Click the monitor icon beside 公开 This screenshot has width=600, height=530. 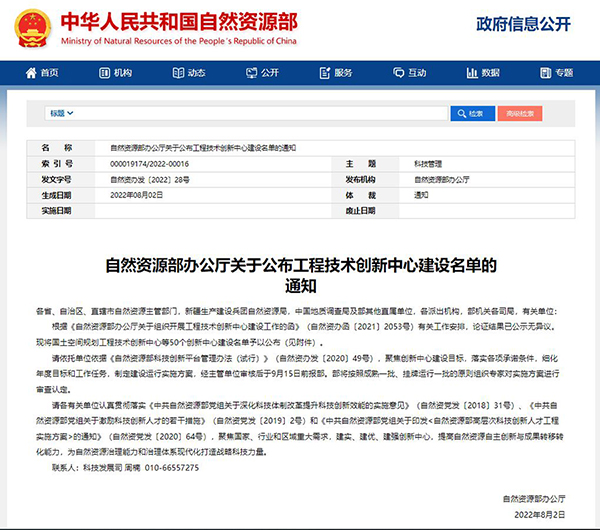[x=251, y=73]
